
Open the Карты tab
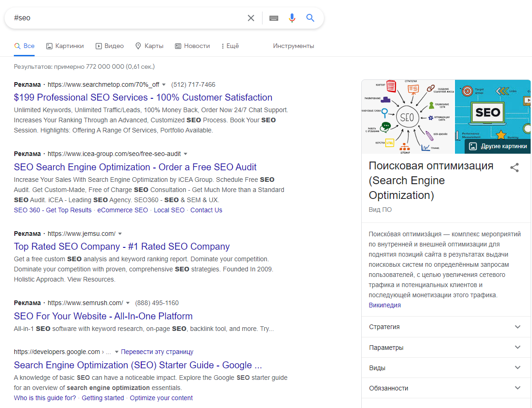tap(149, 46)
